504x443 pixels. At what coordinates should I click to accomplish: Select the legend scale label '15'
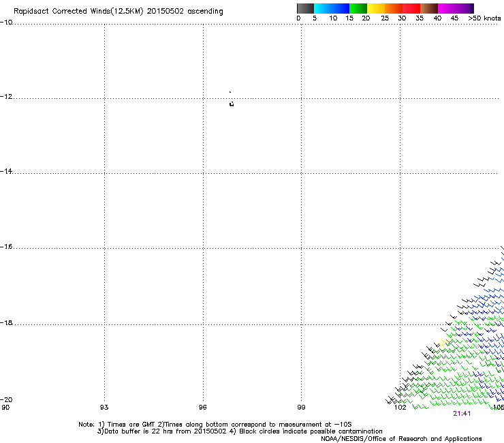click(349, 18)
